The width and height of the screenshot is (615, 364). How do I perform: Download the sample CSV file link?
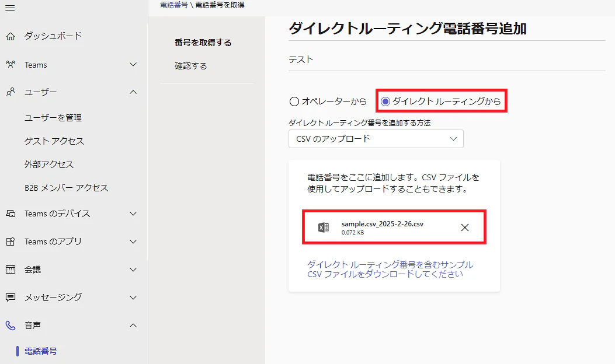390,269
